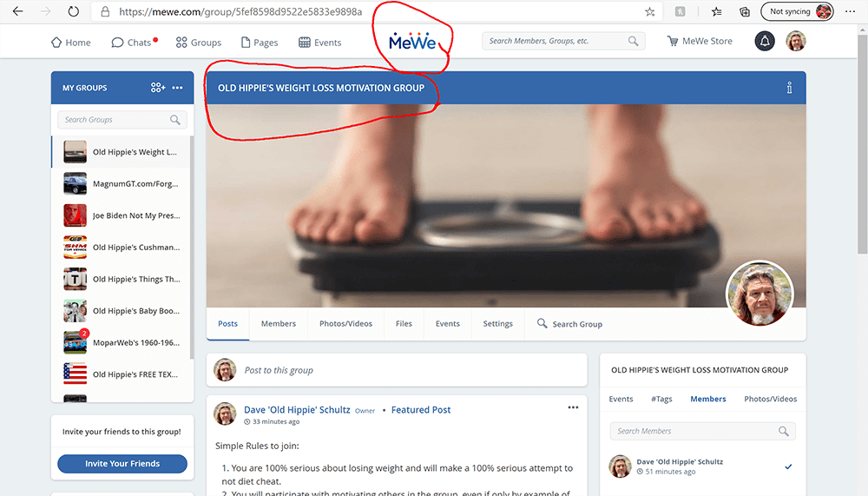Screen dimensions: 868x496
Task: Select Old Hippie's Things Th... group
Action: [x=122, y=280]
